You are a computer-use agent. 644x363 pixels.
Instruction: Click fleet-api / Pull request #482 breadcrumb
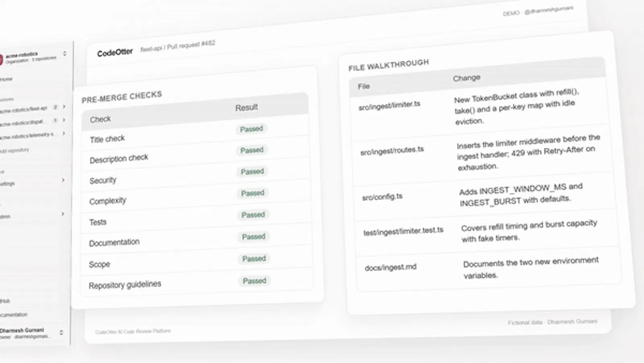[178, 46]
